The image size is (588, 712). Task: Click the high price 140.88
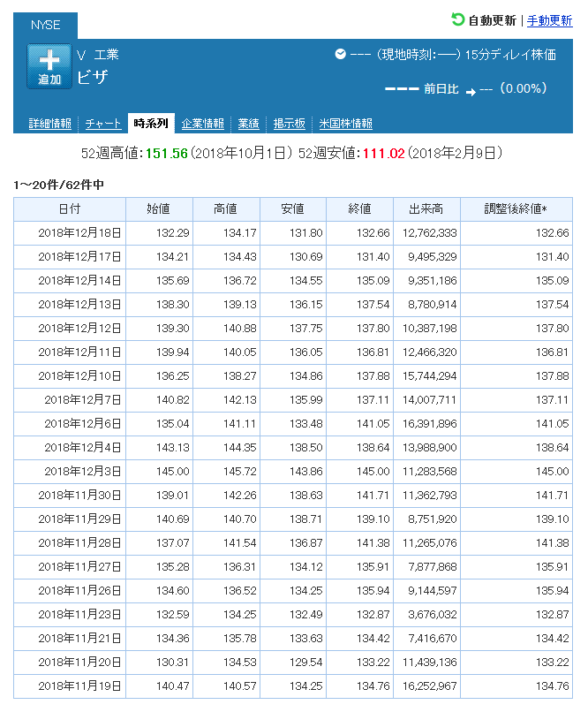239,329
